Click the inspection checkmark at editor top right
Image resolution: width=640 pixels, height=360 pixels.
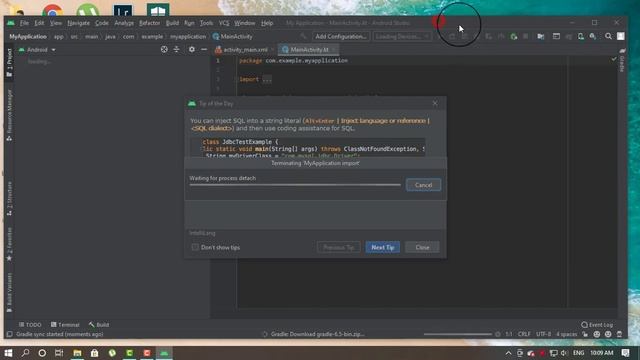pyautogui.click(x=613, y=59)
